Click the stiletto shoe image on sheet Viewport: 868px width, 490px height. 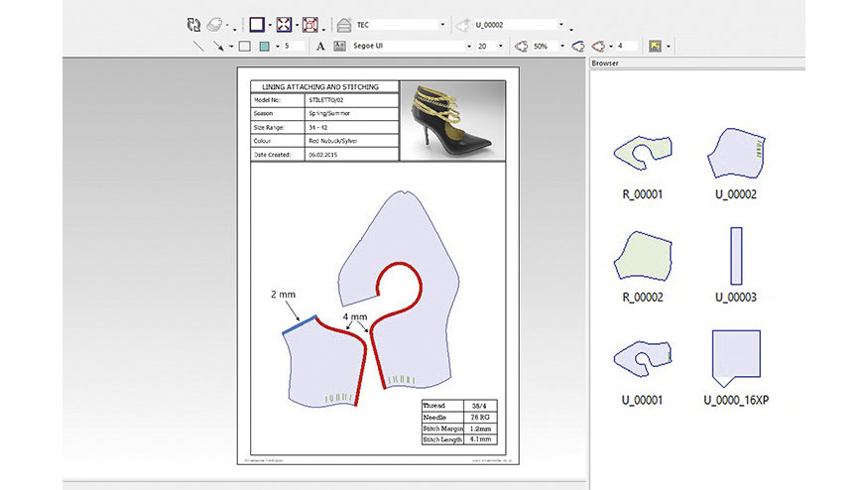click(452, 120)
